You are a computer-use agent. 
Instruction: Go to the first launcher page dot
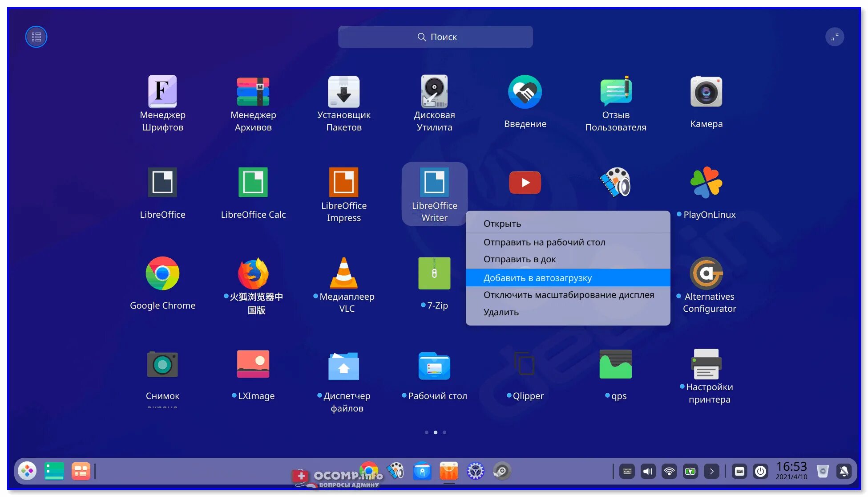[427, 432]
